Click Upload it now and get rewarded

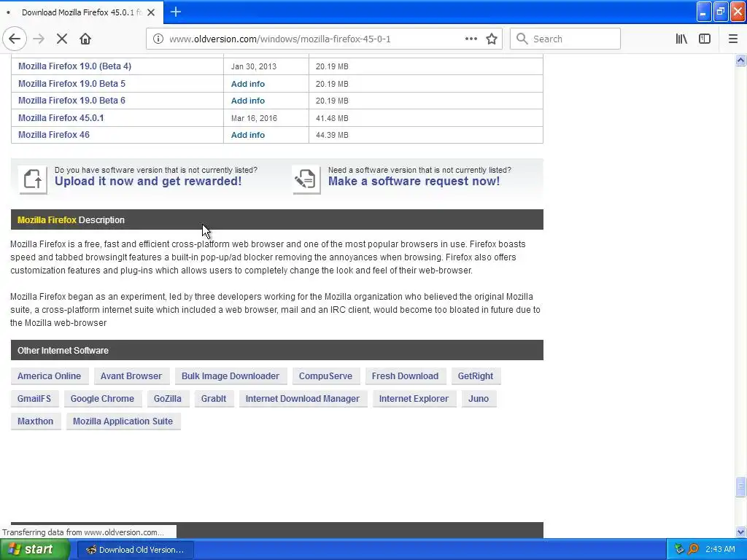click(x=148, y=182)
